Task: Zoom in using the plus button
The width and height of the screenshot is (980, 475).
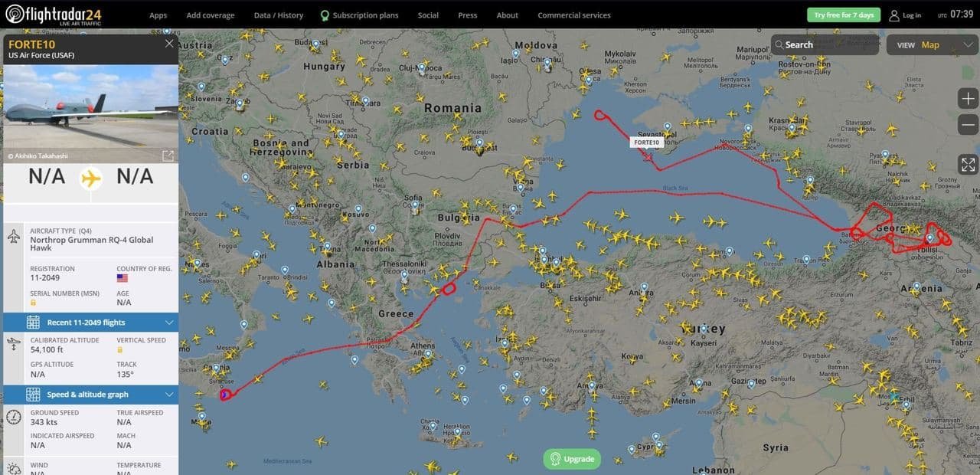Action: coord(968,99)
